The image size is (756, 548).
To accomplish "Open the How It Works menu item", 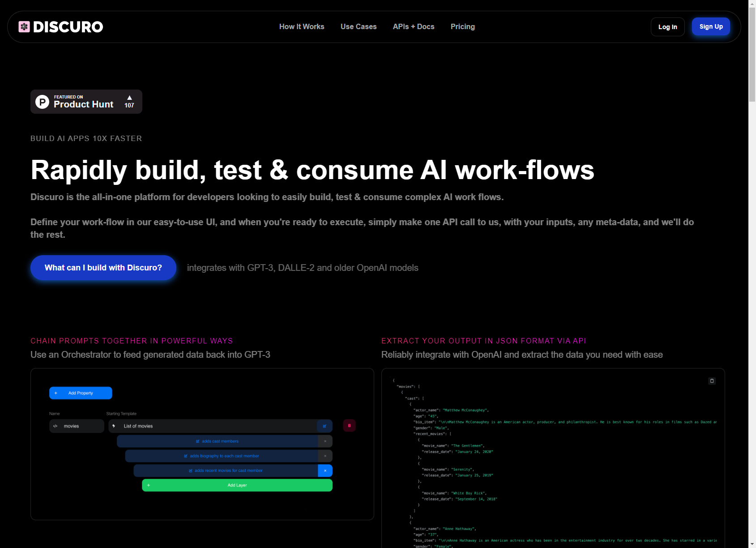I will [x=302, y=27].
